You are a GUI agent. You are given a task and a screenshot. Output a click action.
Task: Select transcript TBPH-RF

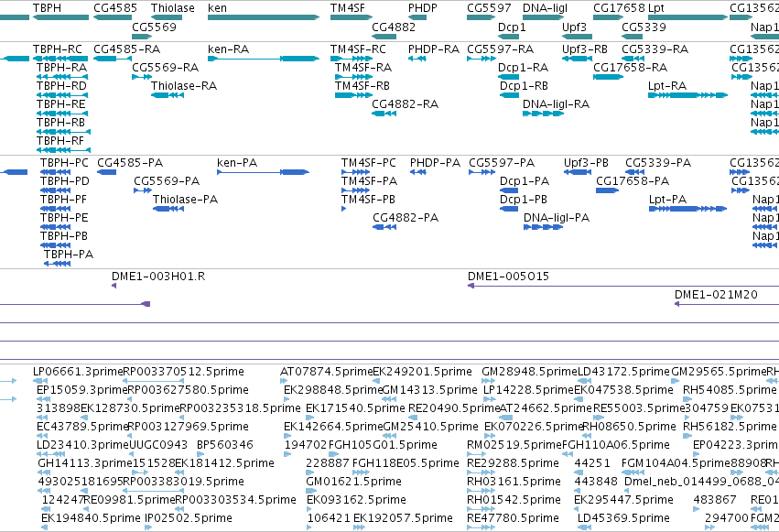pyautogui.click(x=60, y=141)
